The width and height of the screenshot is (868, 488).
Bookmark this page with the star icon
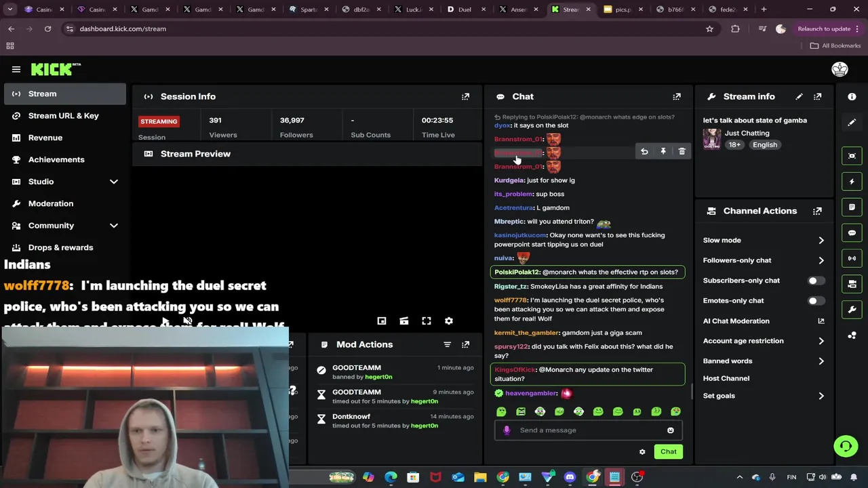click(x=709, y=29)
